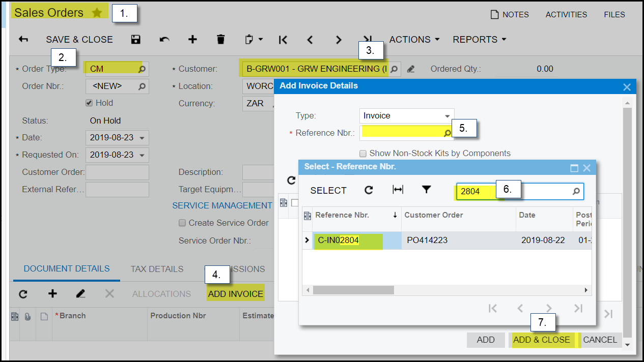Click fit-to-width columns icon in lookup
644x362 pixels.
click(x=398, y=190)
